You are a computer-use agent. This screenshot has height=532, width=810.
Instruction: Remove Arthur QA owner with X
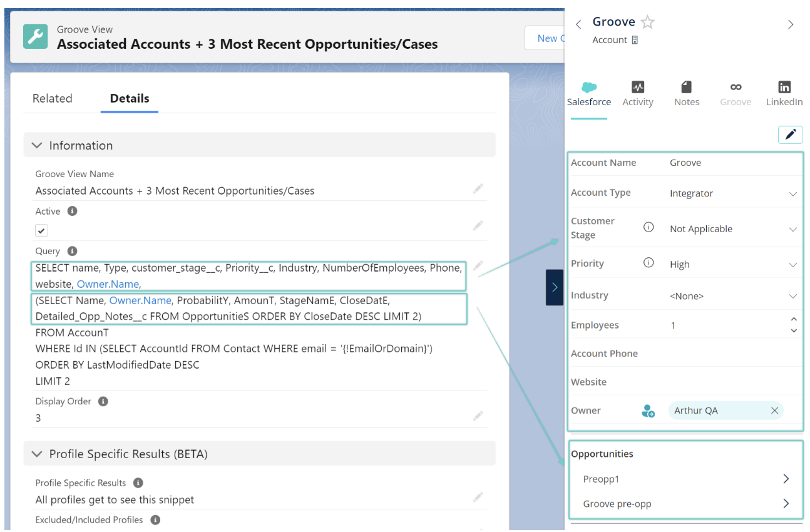774,411
